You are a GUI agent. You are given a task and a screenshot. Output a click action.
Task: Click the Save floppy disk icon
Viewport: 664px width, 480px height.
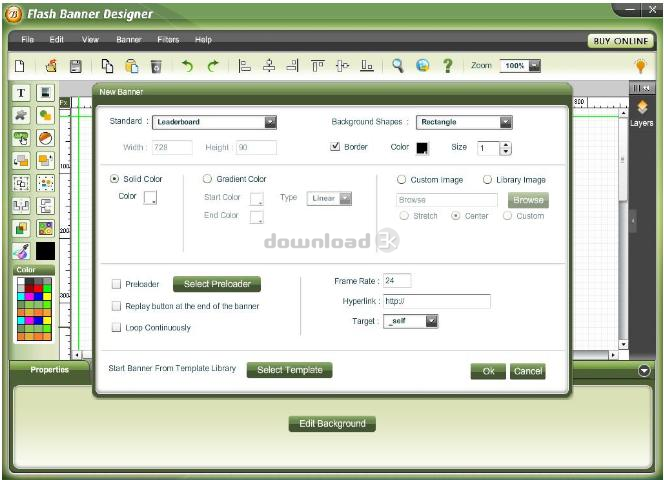coord(75,66)
